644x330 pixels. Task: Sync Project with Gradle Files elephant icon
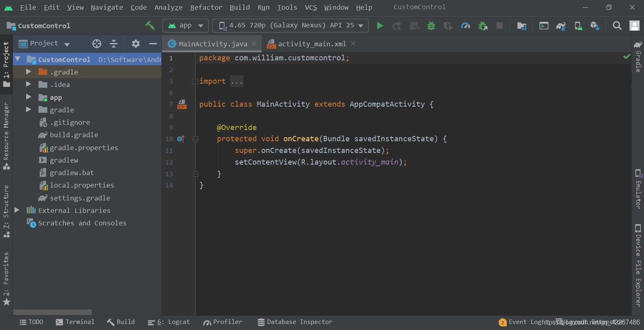561,26
